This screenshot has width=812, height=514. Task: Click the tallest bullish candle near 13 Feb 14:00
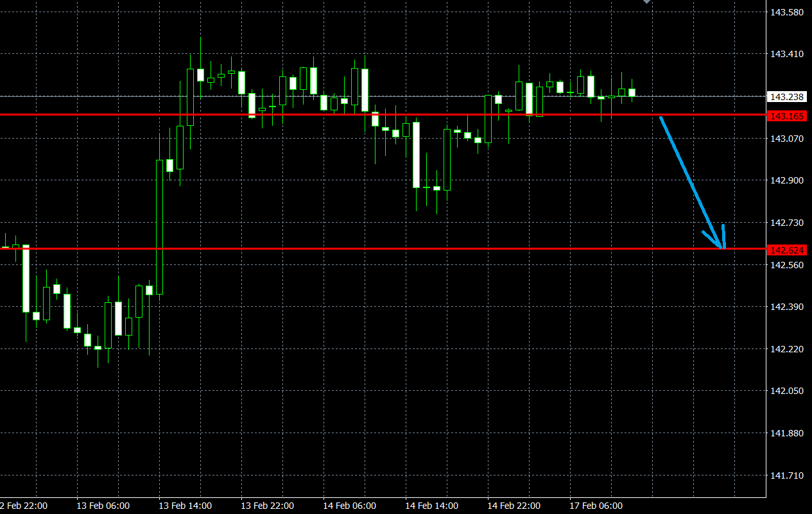pos(159,227)
